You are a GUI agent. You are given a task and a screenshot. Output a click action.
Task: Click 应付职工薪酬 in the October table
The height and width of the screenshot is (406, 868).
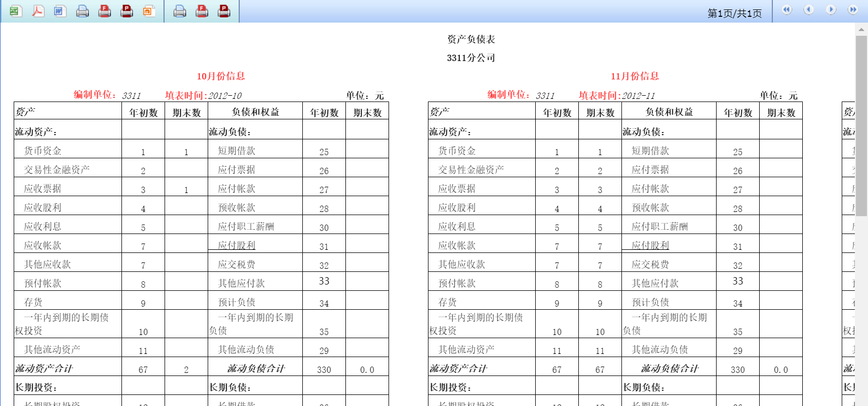click(246, 227)
